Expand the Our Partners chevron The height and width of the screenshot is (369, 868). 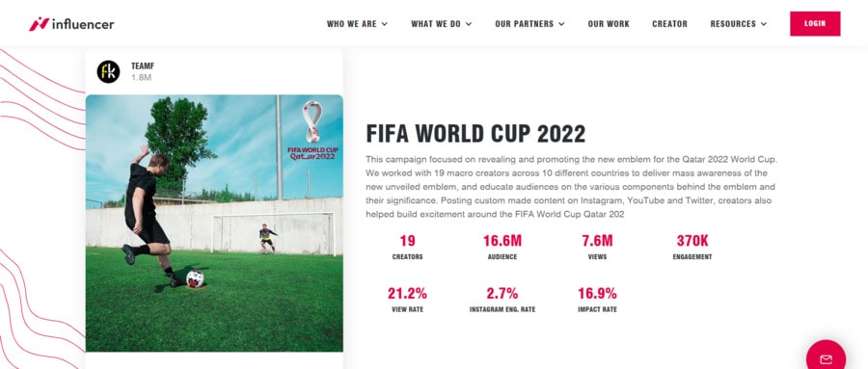pyautogui.click(x=562, y=24)
